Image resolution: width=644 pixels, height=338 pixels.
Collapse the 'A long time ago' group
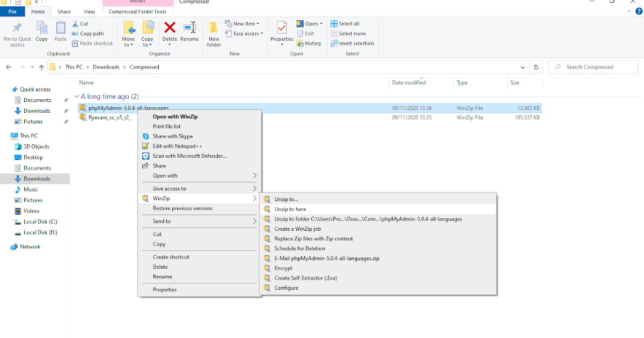click(x=77, y=96)
